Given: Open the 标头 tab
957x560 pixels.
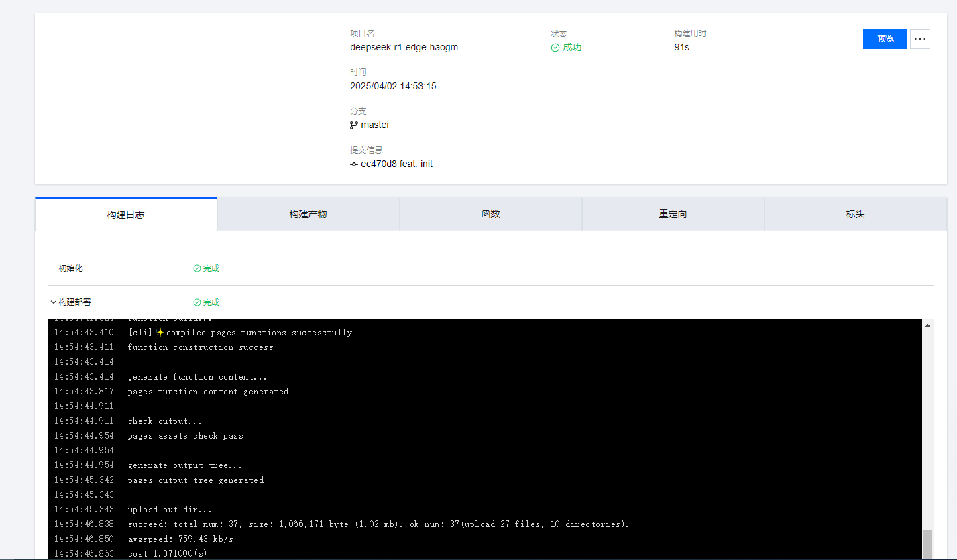Looking at the screenshot, I should (x=856, y=215).
